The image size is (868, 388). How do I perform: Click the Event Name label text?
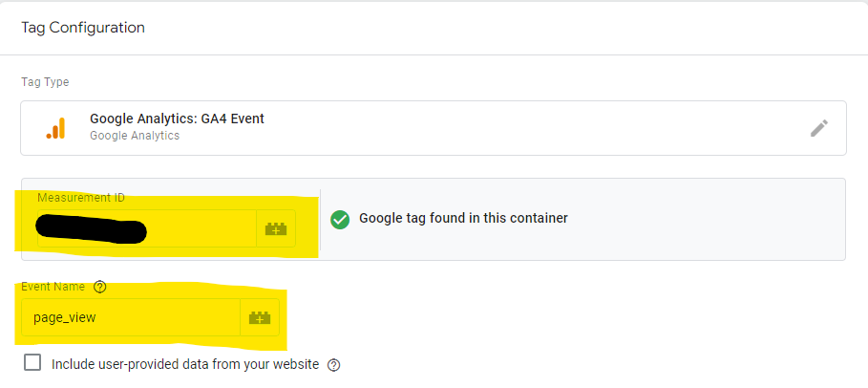tap(53, 287)
